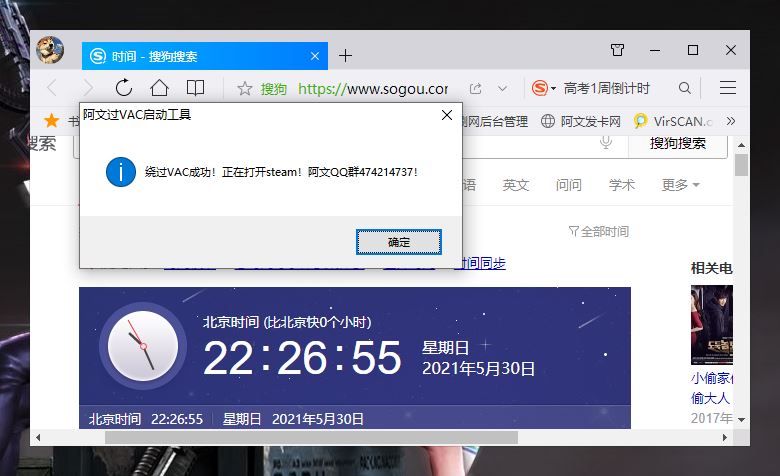Screen dimensions: 780x476
Task: Reload the current page
Action: [x=123, y=88]
